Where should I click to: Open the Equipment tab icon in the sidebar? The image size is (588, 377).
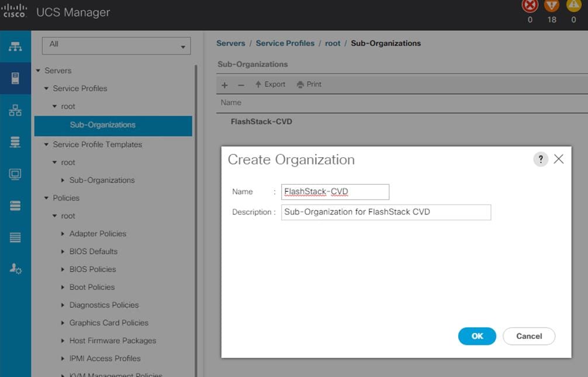(15, 47)
